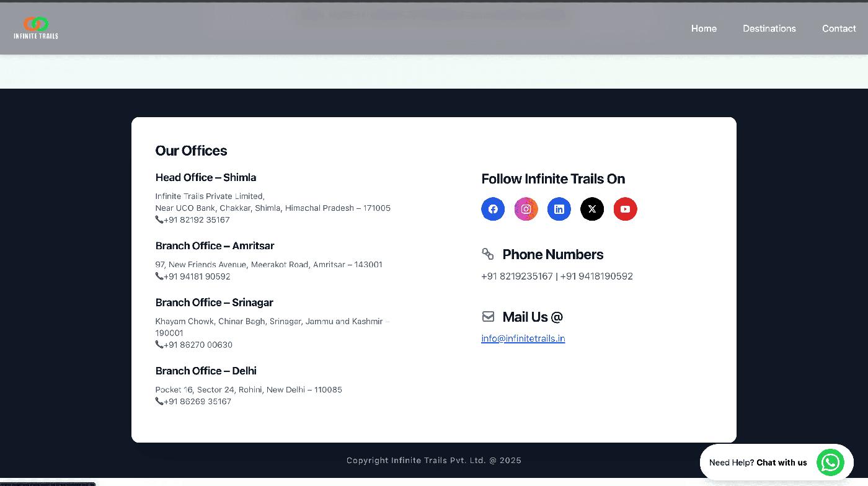
Task: Click the Copyright Infinite Trails footer text
Action: coord(433,461)
